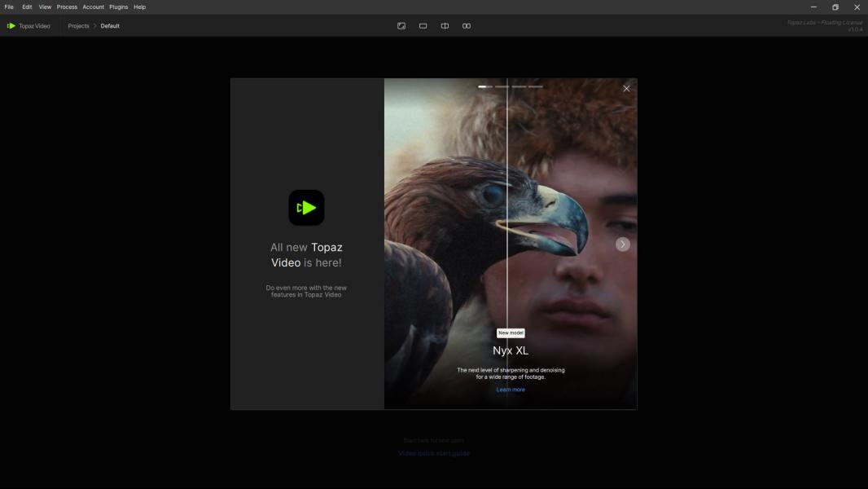Click Learn more link for Nyx XL
Viewport: 868px width, 489px height.
click(x=511, y=390)
